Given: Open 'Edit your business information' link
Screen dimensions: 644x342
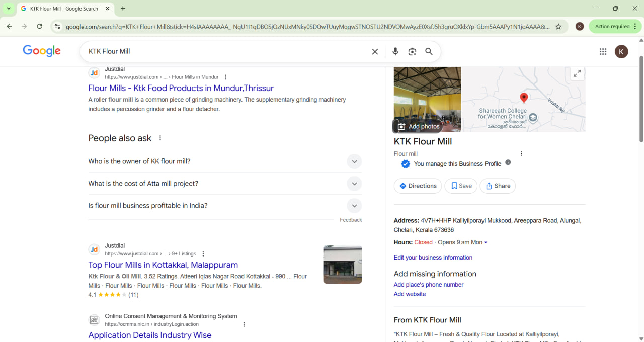Looking at the screenshot, I should [x=433, y=258].
